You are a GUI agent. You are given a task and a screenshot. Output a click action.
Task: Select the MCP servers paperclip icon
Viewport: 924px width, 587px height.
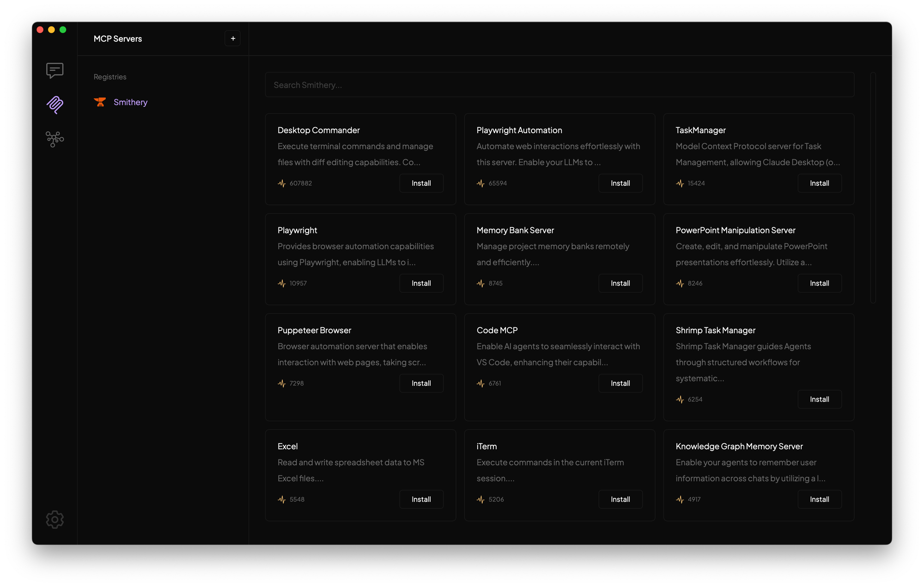(55, 104)
